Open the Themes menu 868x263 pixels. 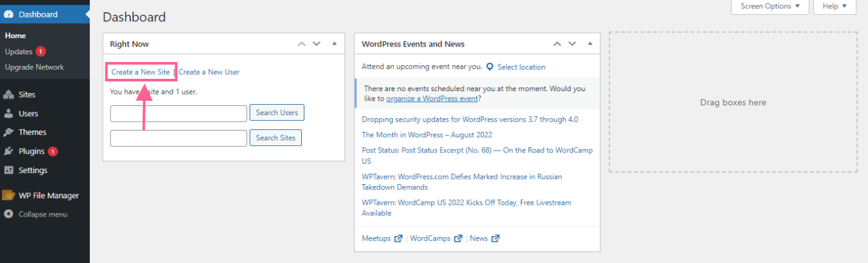click(45, 132)
